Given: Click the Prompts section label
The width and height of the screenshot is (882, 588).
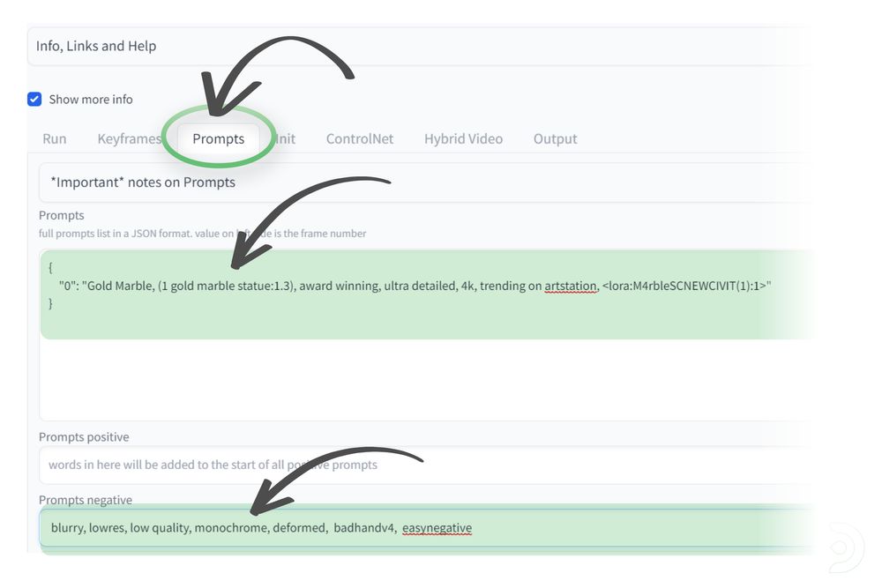Looking at the screenshot, I should pos(61,215).
